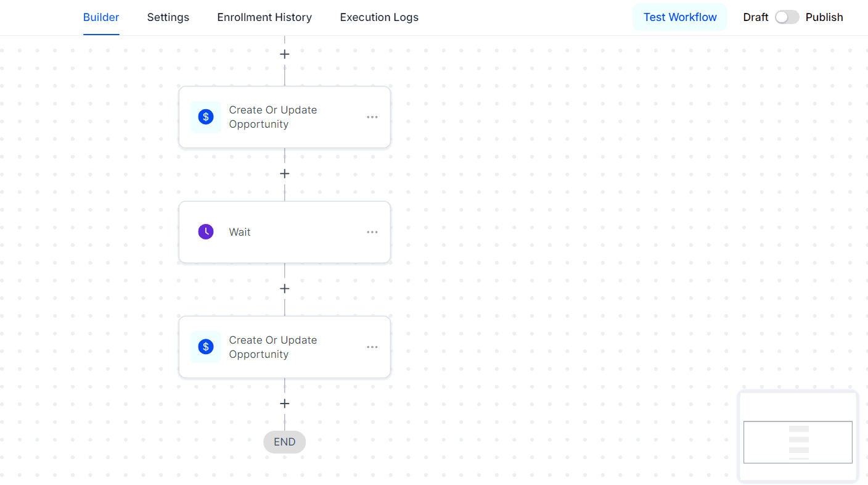The width and height of the screenshot is (868, 485).
Task: Click the plus icon below the Wait node
Action: pyautogui.click(x=284, y=288)
